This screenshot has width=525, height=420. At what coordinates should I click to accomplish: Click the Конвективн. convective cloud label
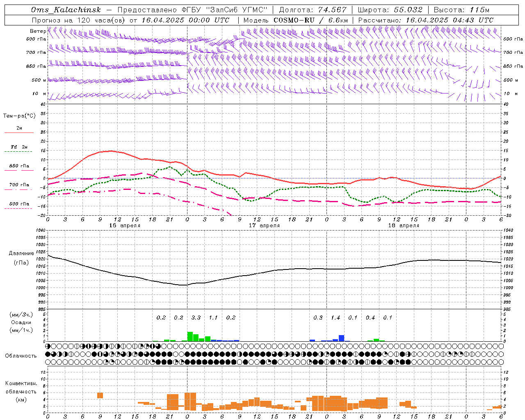coord(21,383)
